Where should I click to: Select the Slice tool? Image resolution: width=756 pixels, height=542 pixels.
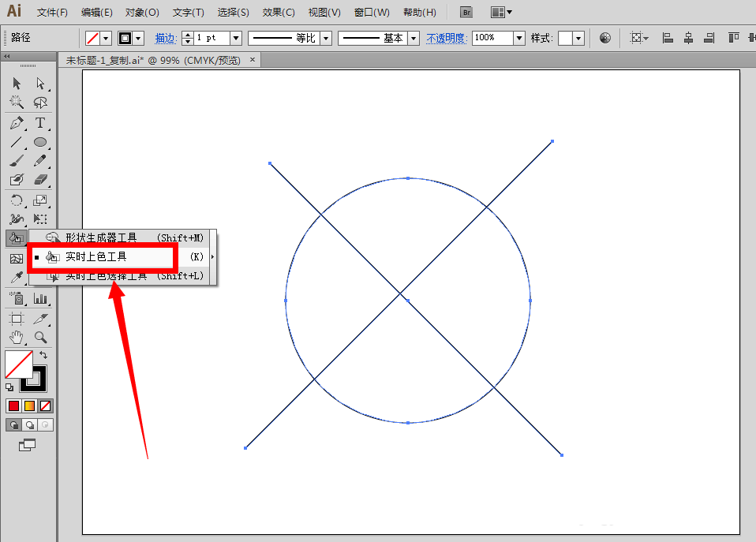click(x=40, y=319)
